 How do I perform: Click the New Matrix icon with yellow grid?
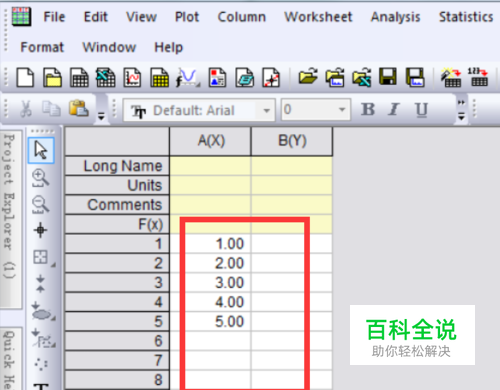point(159,77)
